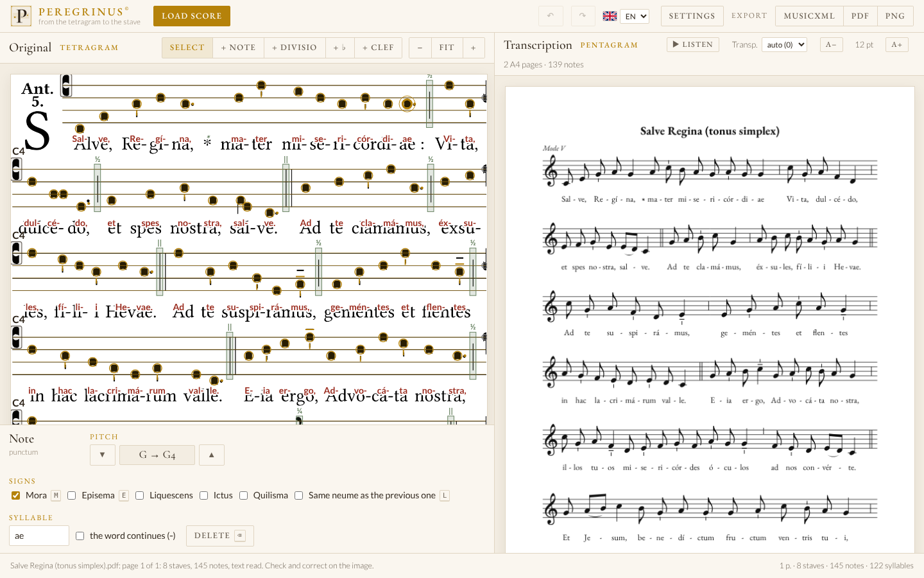Decrease transcription font size with A−
Image resolution: width=924 pixels, height=578 pixels.
(x=831, y=45)
